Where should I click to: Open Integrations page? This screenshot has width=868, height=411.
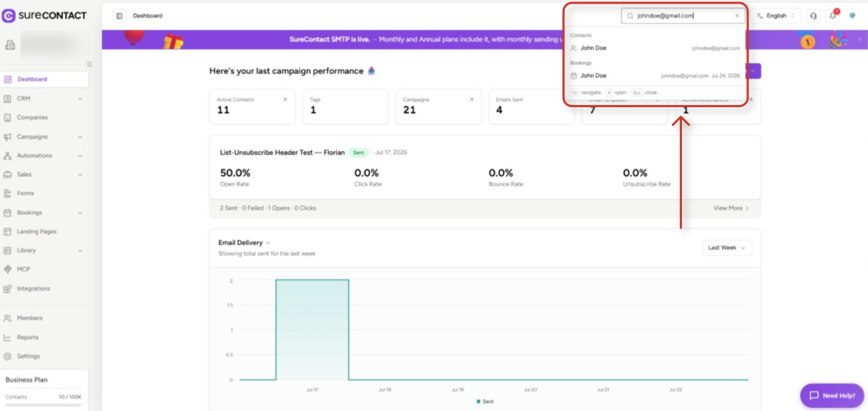34,289
